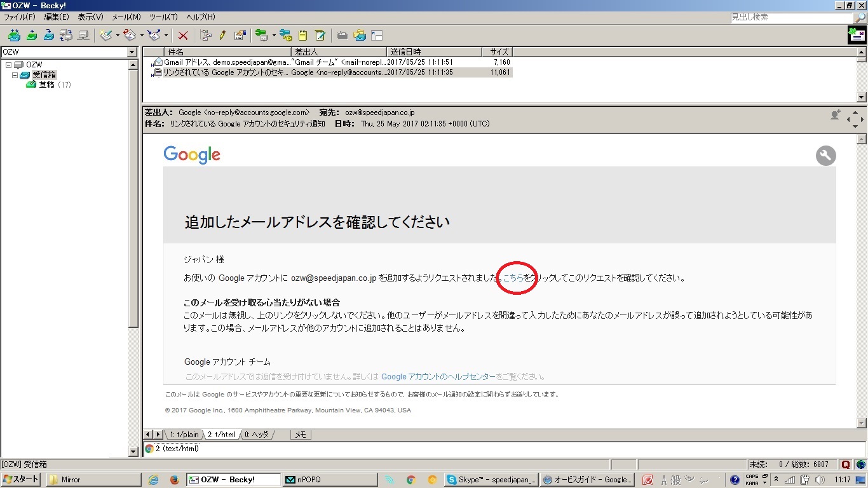
Task: Sort messages by the 差出人 column header
Action: 339,51
